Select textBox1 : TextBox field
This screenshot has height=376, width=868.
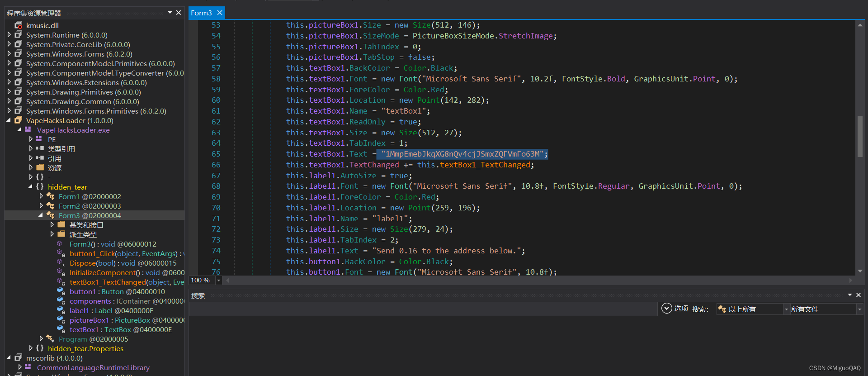pos(121,329)
